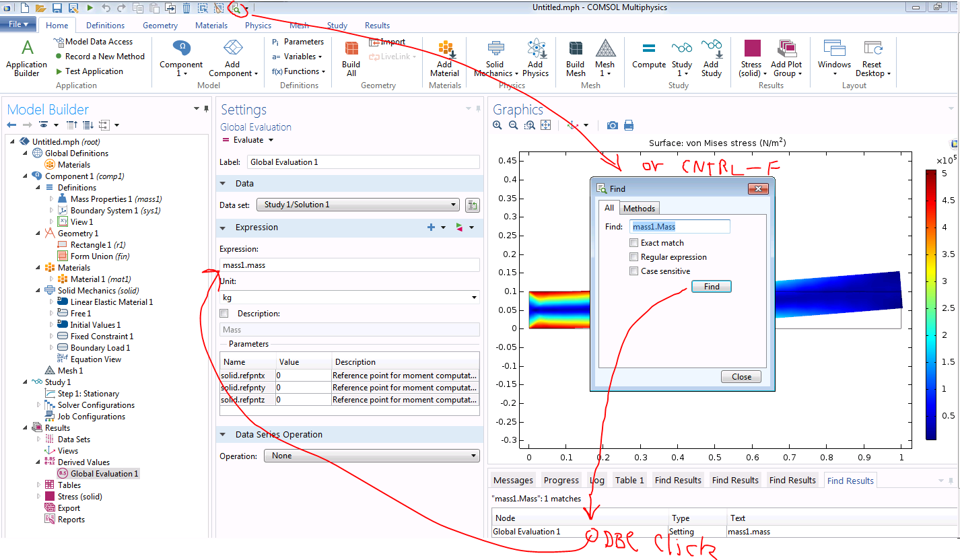
Task: Click the Add Physics icon
Action: click(535, 50)
